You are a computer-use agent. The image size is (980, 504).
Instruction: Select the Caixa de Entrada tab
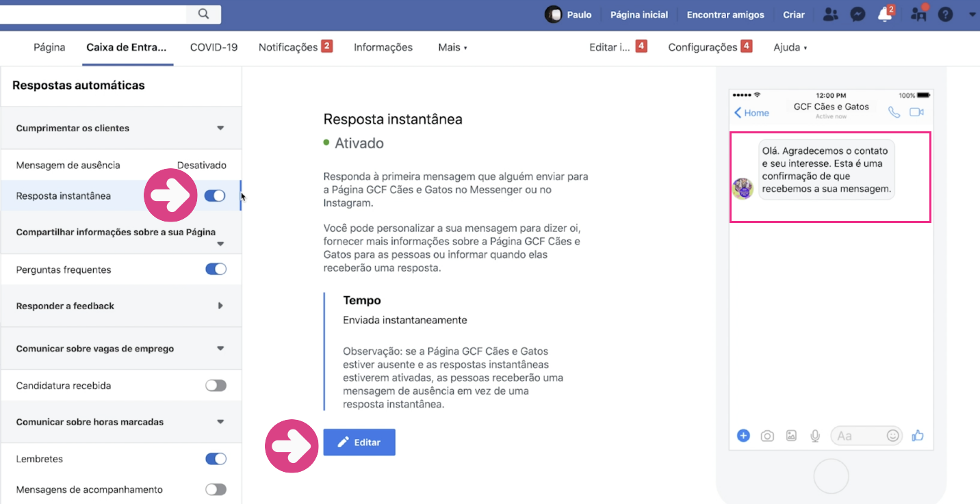pyautogui.click(x=127, y=47)
